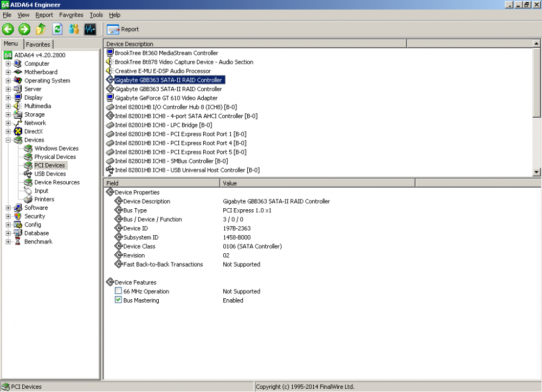This screenshot has height=392, width=542.
Task: Expand the Benchmark tree node
Action: point(8,242)
